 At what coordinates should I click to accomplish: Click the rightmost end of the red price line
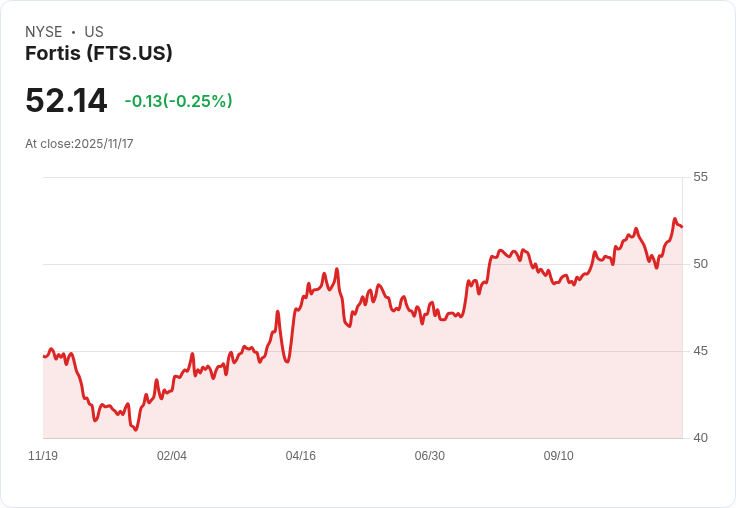(682, 226)
